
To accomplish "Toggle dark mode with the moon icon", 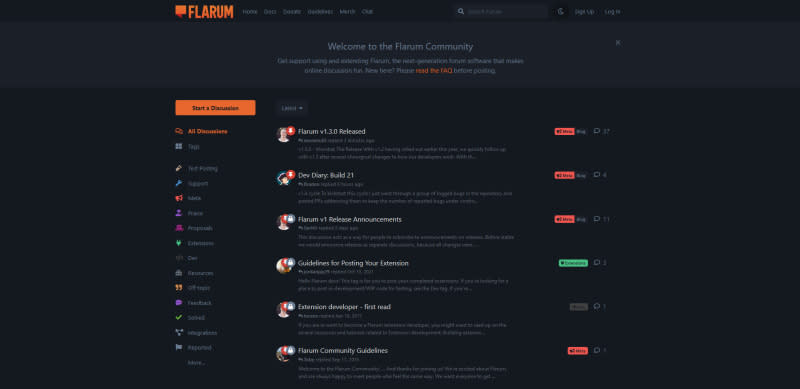I will [561, 11].
